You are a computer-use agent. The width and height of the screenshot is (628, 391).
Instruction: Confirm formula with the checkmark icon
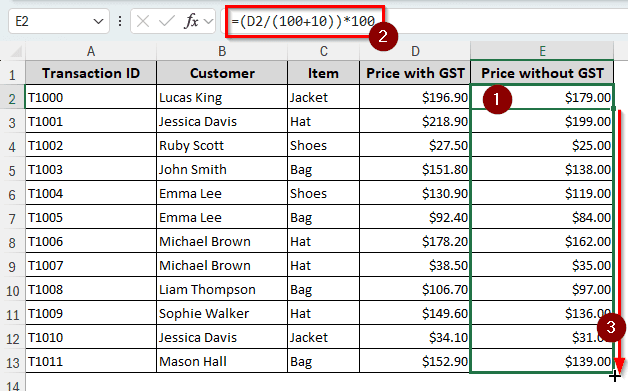click(x=167, y=21)
